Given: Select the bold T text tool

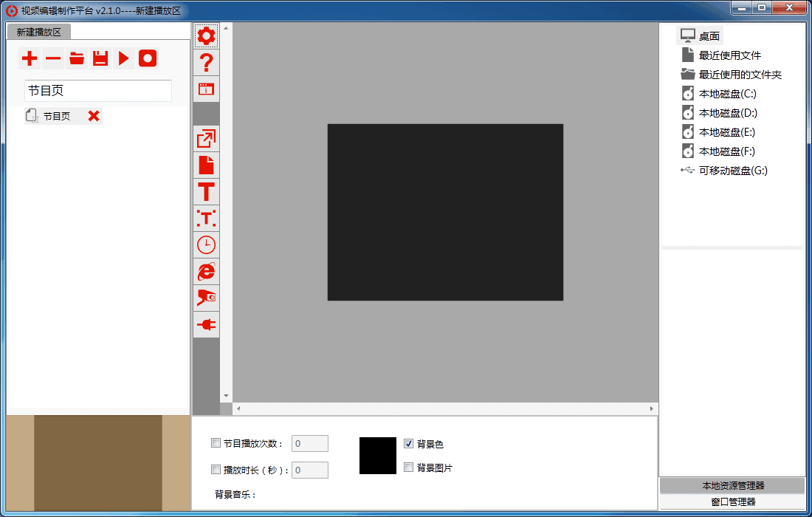Looking at the screenshot, I should [x=206, y=192].
